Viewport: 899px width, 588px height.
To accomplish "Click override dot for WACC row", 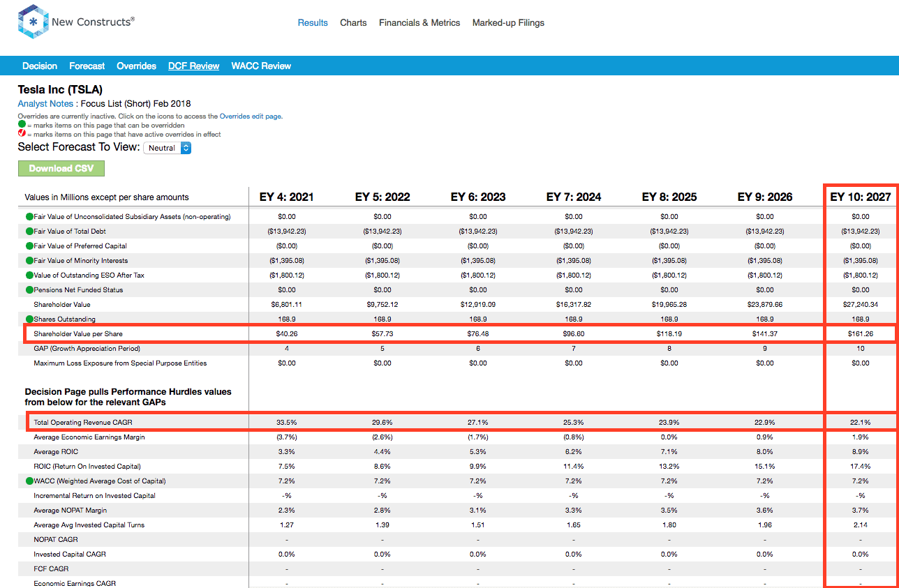I will click(x=29, y=481).
